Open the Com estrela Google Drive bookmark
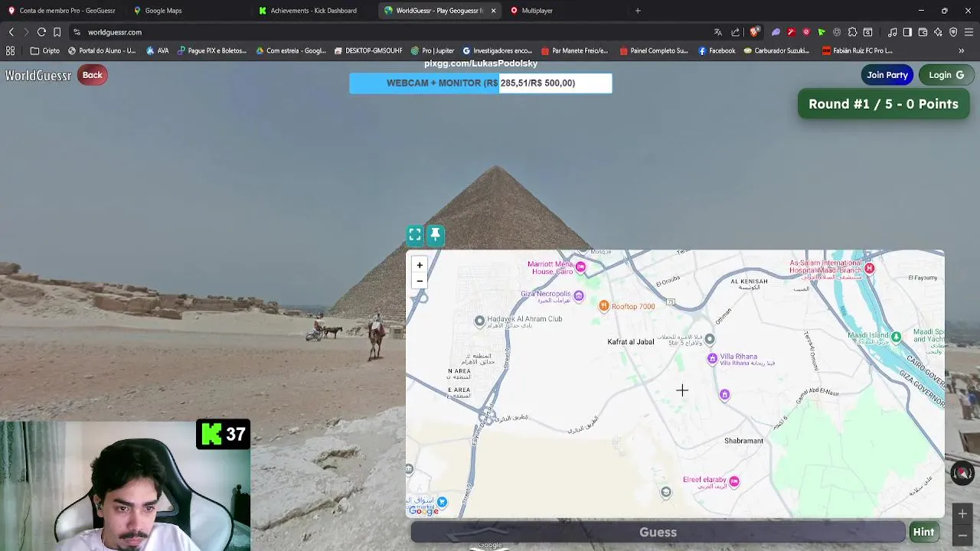This screenshot has width=980, height=551. tap(291, 51)
